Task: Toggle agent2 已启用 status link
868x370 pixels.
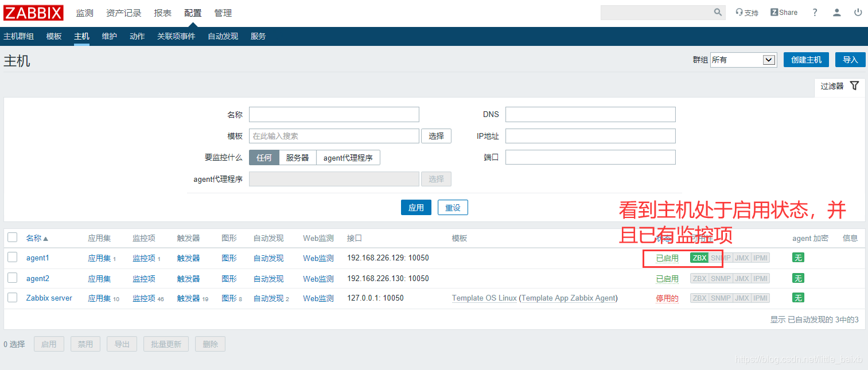Action: (667, 279)
